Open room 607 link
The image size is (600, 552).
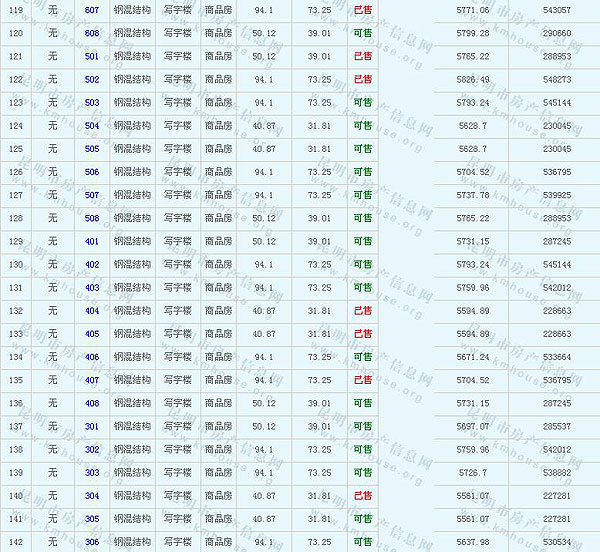[x=92, y=10]
